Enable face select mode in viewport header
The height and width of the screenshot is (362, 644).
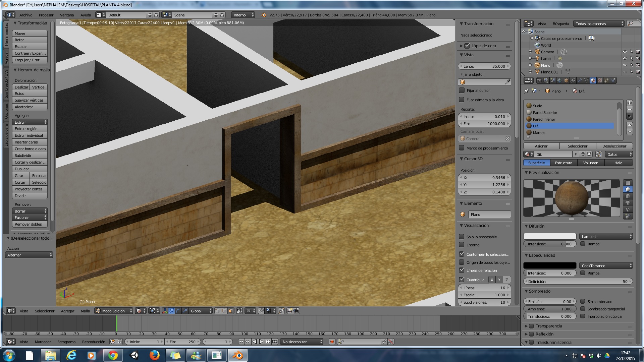[231, 311]
